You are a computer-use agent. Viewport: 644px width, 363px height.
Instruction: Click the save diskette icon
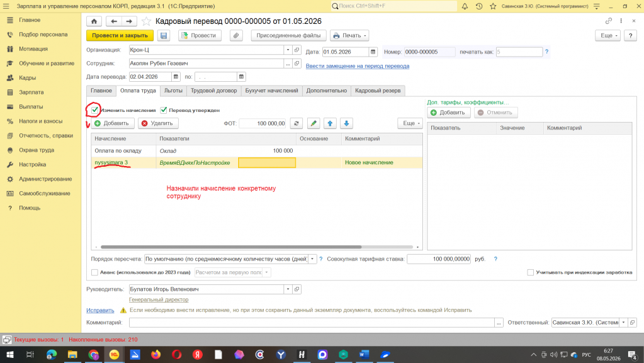click(164, 36)
